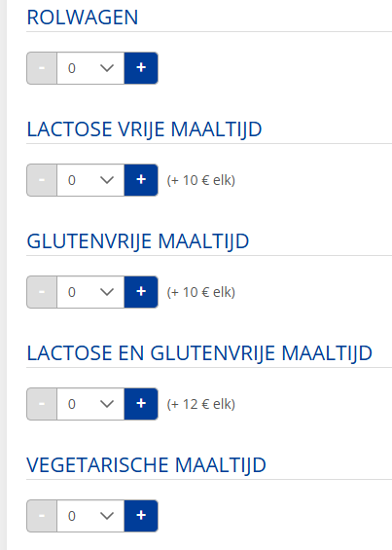This screenshot has width=392, height=550.
Task: Open Glutenvrije maaltijd quantity dropdown
Action: pos(90,292)
